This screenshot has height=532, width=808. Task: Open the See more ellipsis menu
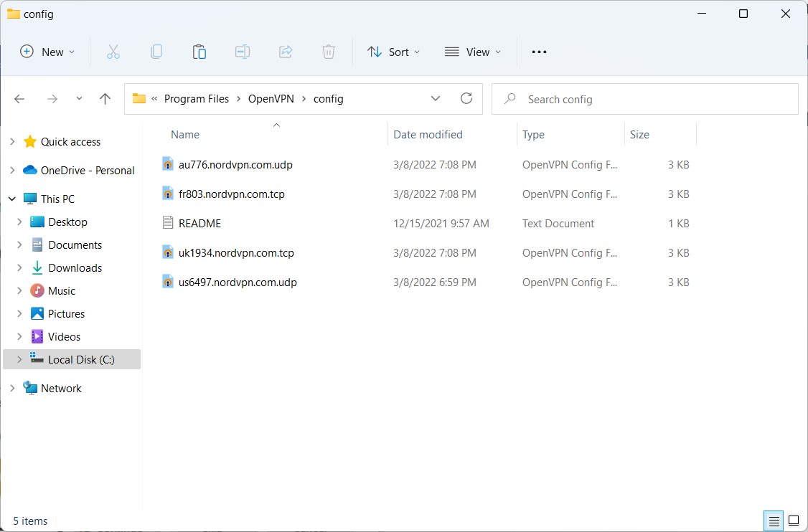click(x=539, y=52)
